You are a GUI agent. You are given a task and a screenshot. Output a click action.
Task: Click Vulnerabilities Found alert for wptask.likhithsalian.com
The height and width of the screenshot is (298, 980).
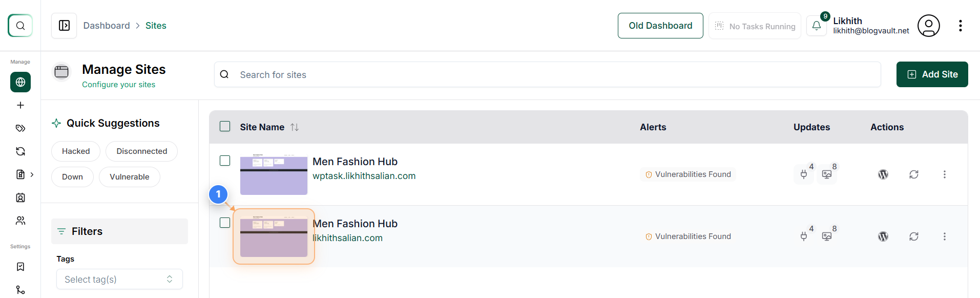(x=688, y=174)
